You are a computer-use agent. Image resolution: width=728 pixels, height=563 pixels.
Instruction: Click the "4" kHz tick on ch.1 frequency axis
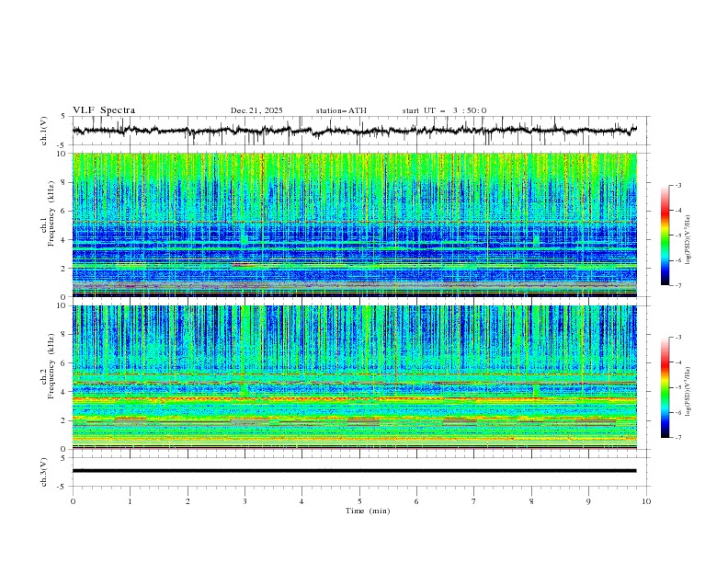(x=64, y=240)
